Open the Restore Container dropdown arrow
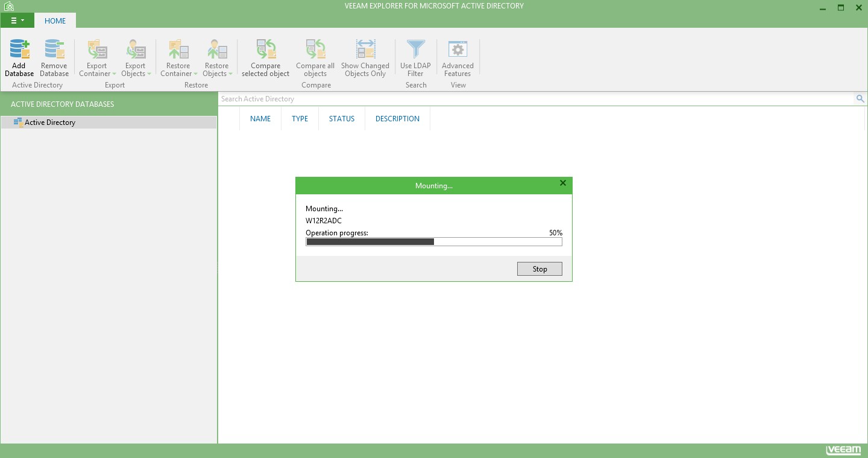The image size is (868, 458). click(x=195, y=74)
